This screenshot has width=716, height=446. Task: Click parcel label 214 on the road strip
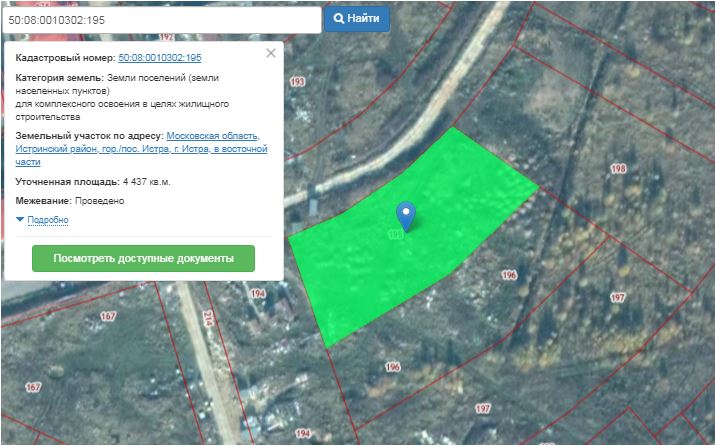208,320
